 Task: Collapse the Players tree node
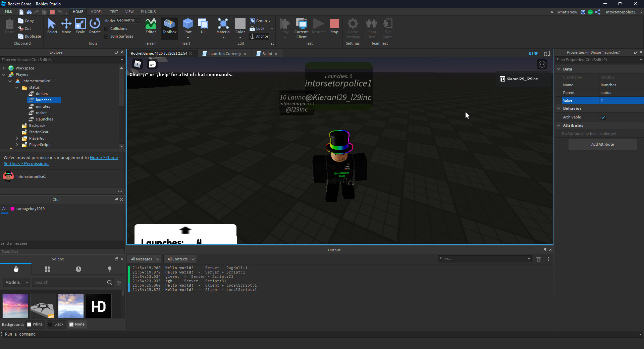(x=4, y=74)
